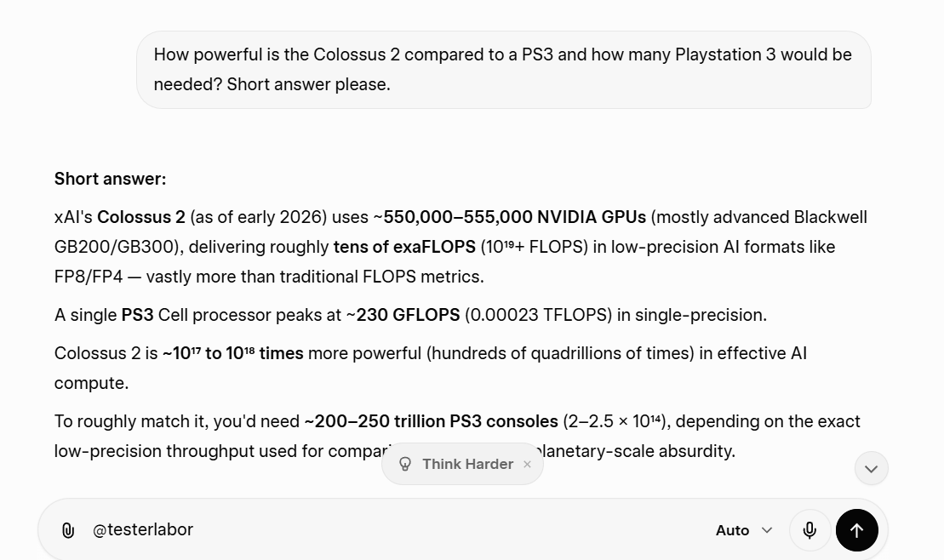
Task: Click the '550,000–555,000 NVIDIA GPUs' bold text
Action: (515, 217)
